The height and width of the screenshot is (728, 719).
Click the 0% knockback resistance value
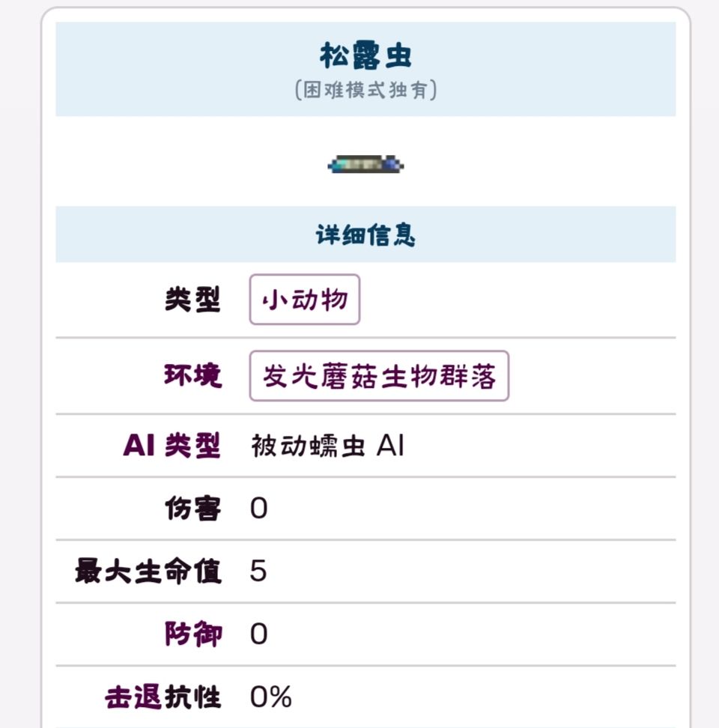[x=271, y=698]
